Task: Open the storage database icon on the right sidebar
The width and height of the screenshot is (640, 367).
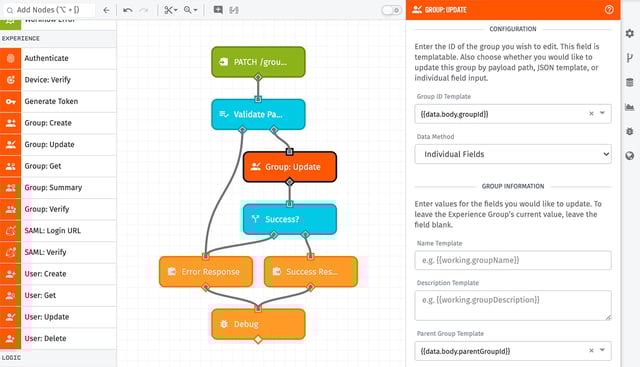Action: coord(630,82)
